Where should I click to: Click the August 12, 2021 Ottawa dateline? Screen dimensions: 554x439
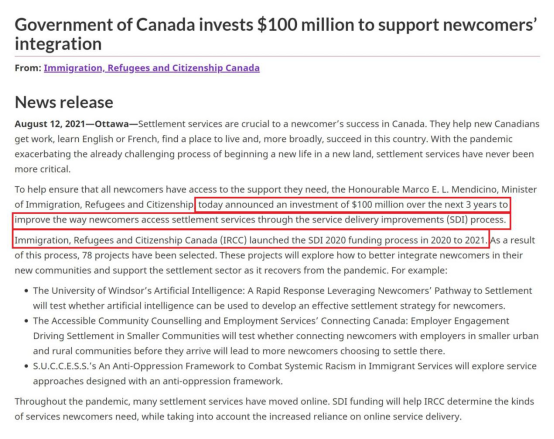[76, 124]
